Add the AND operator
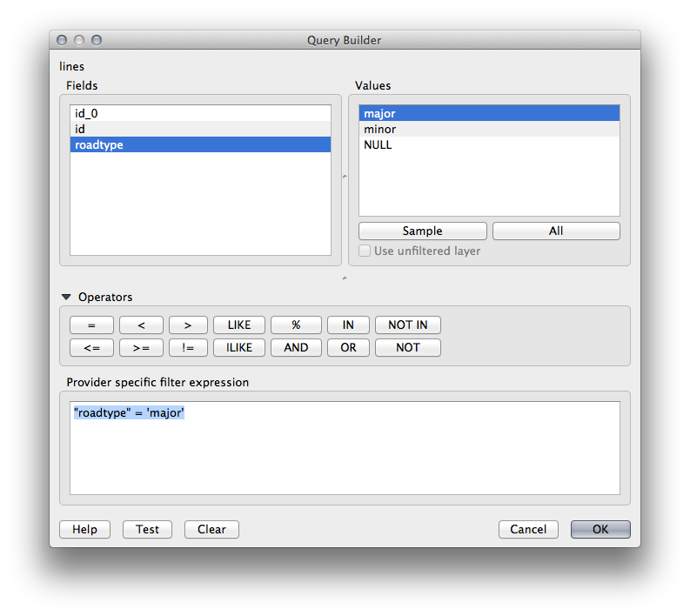 (296, 348)
